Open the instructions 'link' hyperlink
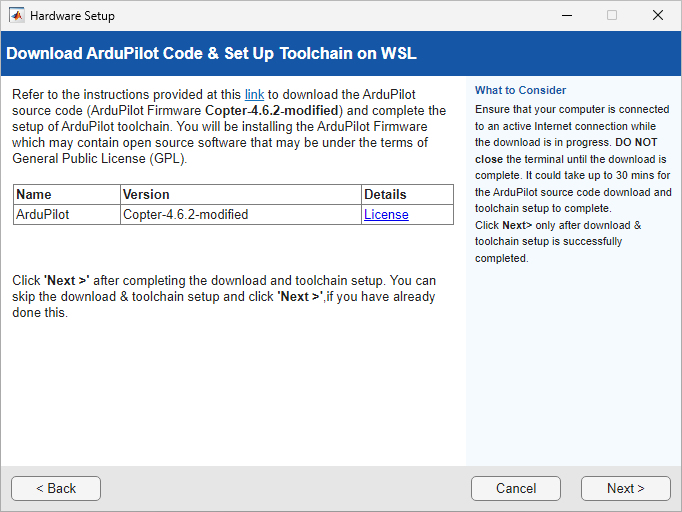682x512 pixels. 254,94
